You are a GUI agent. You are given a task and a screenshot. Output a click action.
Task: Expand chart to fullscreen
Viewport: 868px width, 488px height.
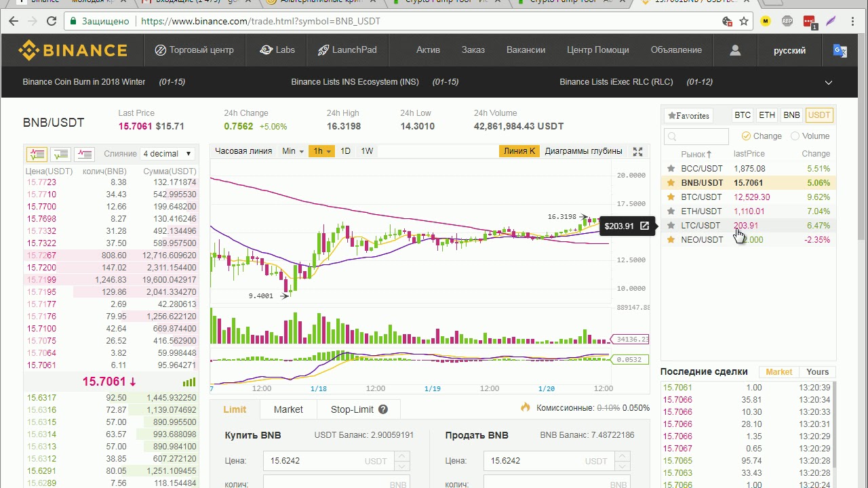(x=637, y=152)
